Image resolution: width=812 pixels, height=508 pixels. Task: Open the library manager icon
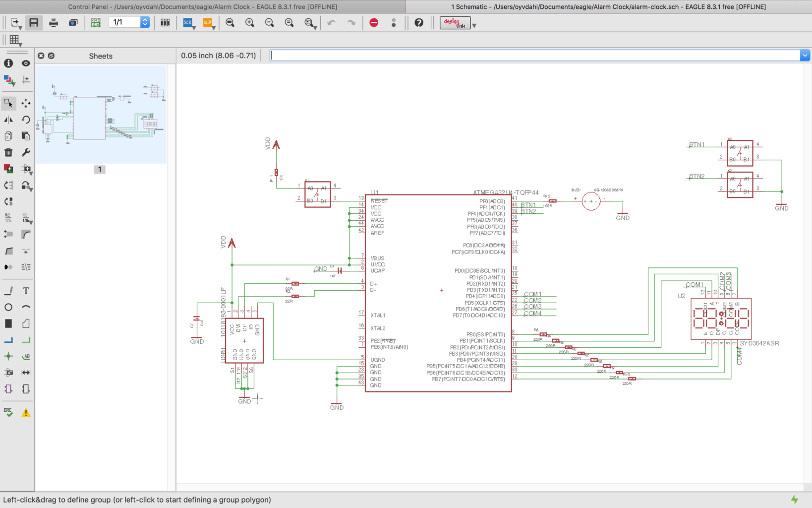point(165,22)
